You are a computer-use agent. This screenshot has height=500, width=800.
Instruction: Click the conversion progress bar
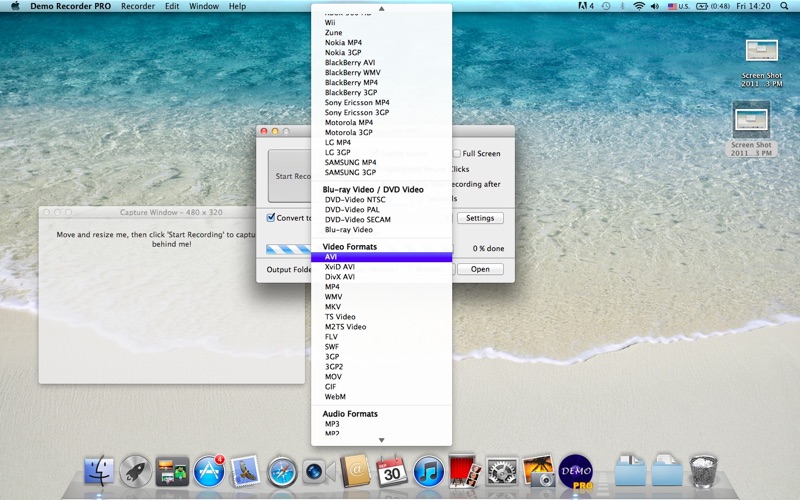coord(289,249)
